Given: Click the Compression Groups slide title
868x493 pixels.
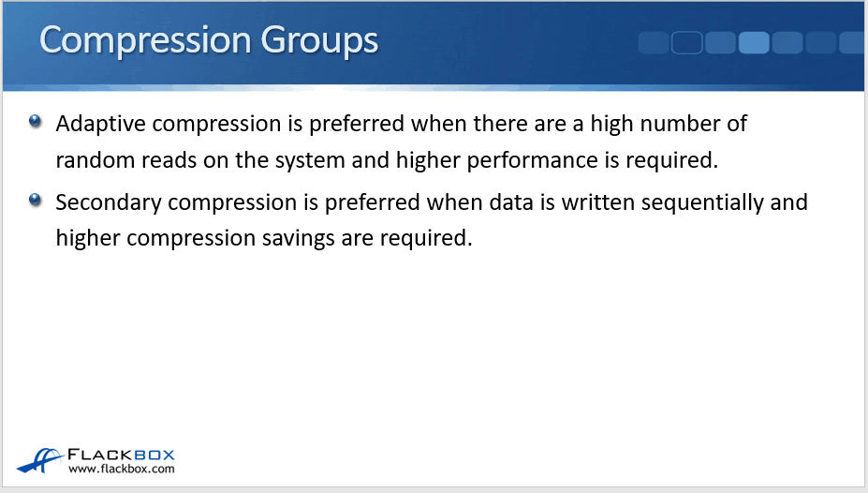Looking at the screenshot, I should tap(209, 40).
